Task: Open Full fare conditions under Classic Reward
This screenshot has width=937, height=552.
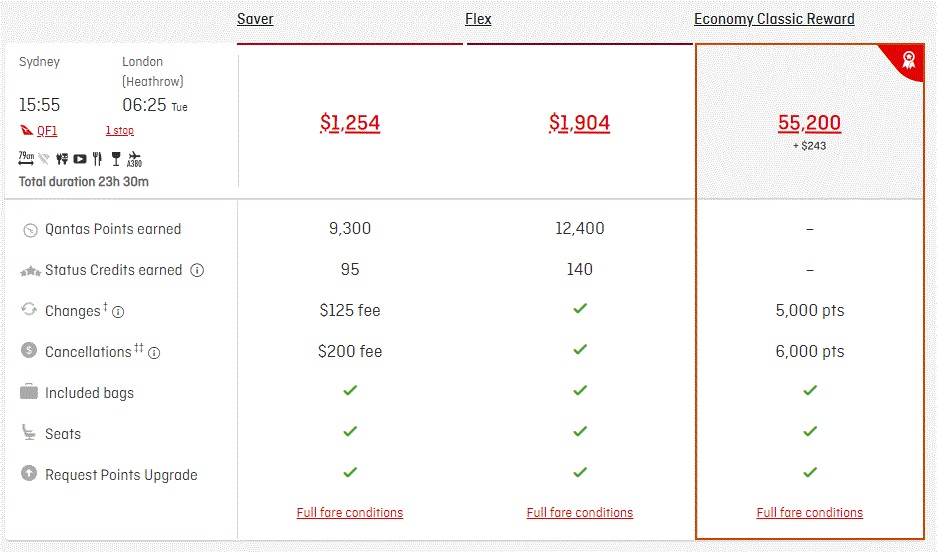Action: [810, 513]
